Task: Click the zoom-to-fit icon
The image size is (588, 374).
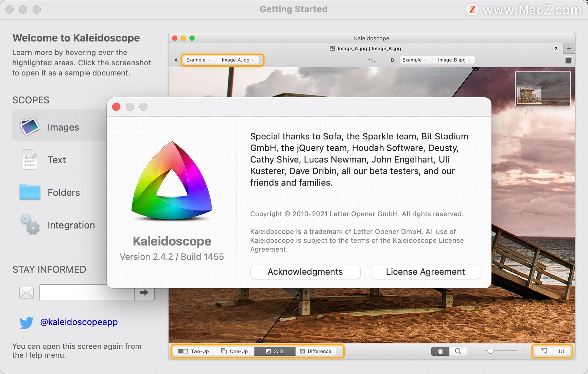Action: tap(544, 351)
